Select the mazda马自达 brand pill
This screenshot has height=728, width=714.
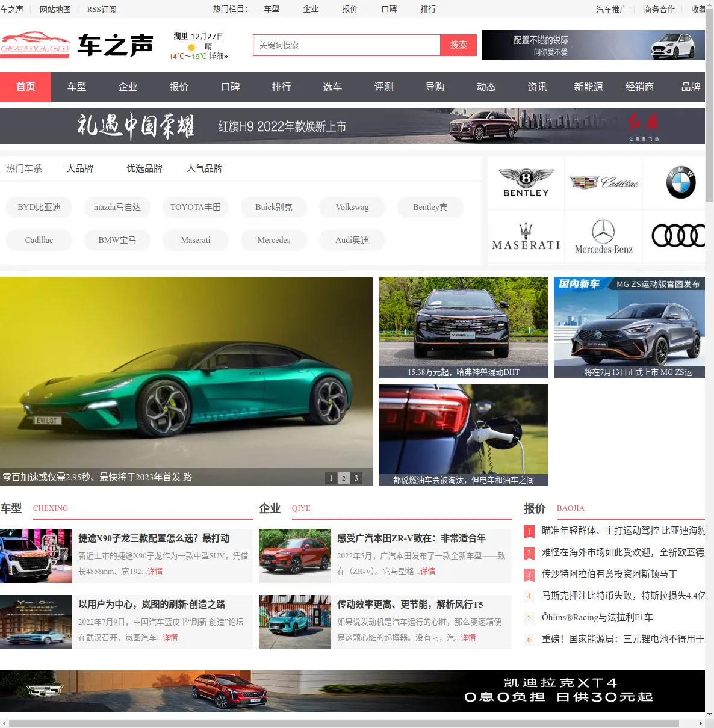[x=117, y=207]
